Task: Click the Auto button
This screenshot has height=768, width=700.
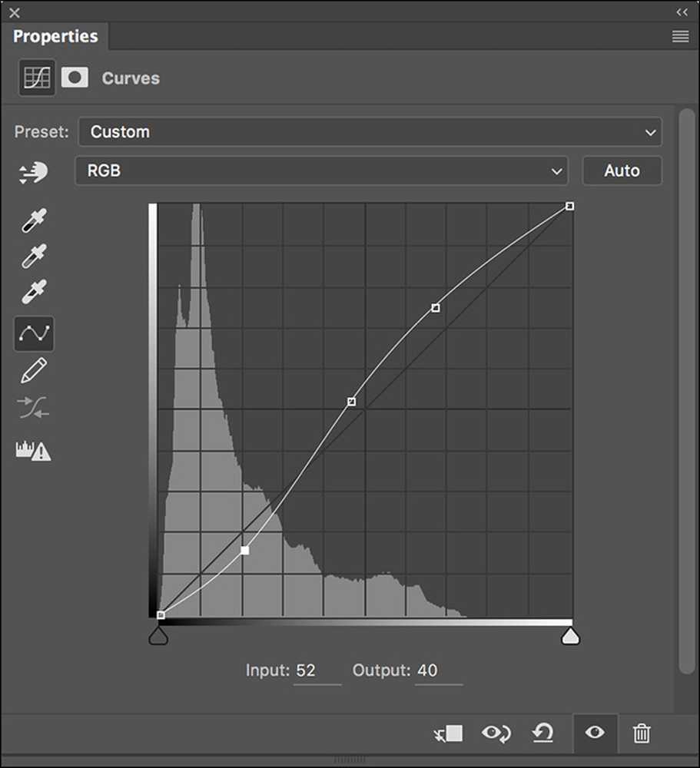Action: coord(622,170)
